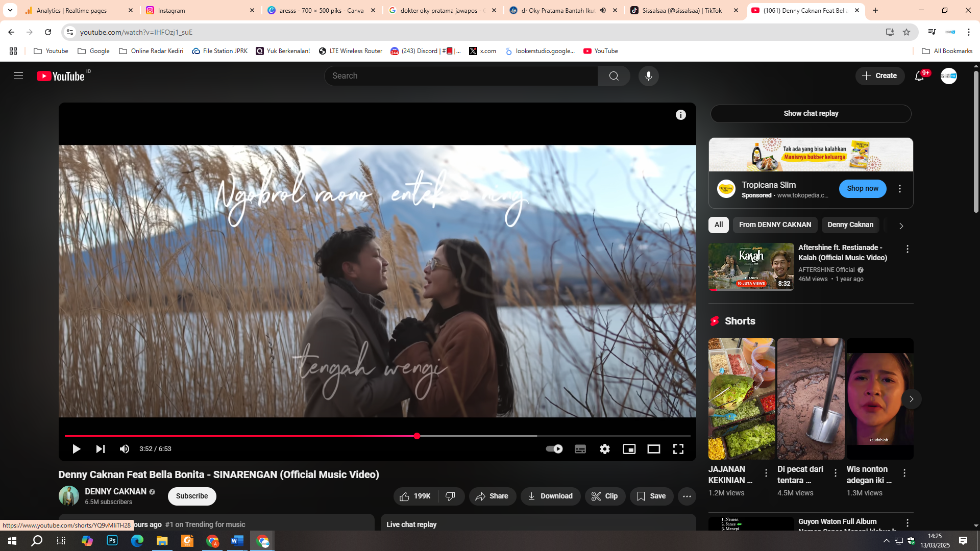Click the search magnifier button
Image resolution: width=980 pixels, height=551 pixels.
pyautogui.click(x=614, y=76)
